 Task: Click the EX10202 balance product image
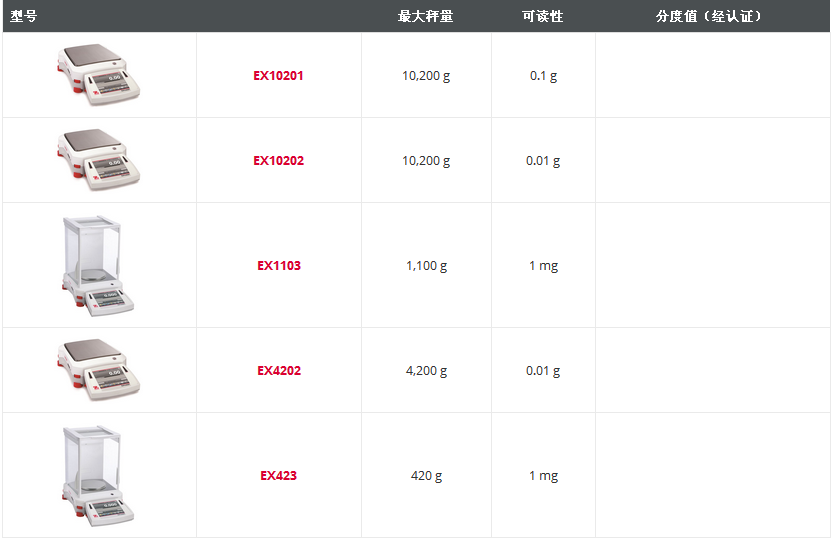point(98,159)
